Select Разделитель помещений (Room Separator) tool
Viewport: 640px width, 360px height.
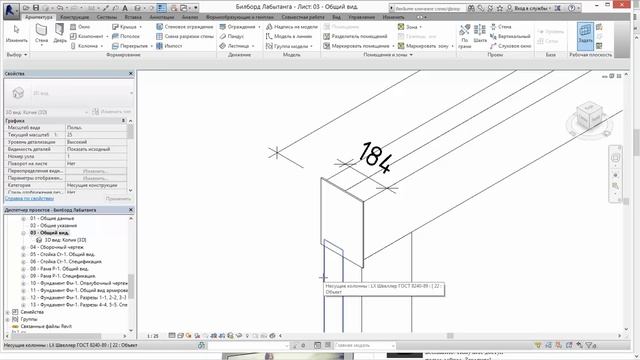pyautogui.click(x=355, y=36)
